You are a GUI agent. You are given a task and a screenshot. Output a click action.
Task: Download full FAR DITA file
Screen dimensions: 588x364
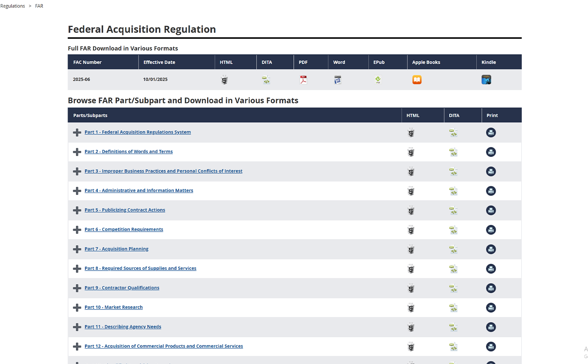[x=266, y=80]
